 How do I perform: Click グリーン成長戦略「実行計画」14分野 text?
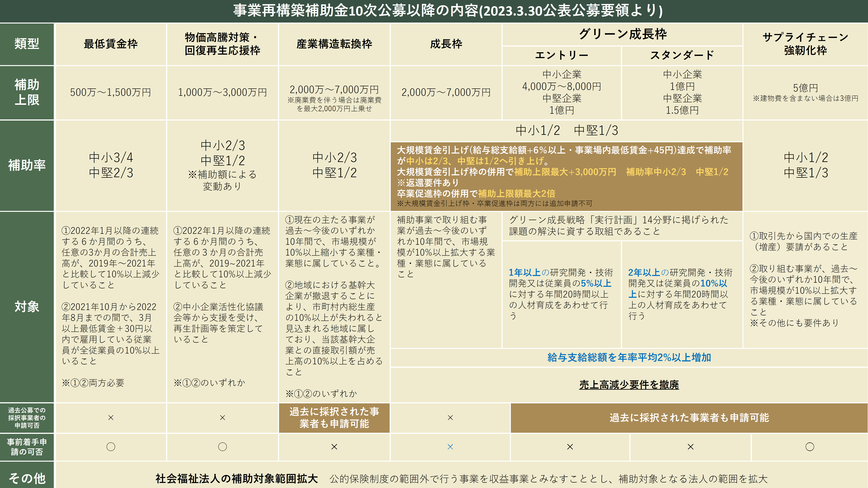point(619,226)
